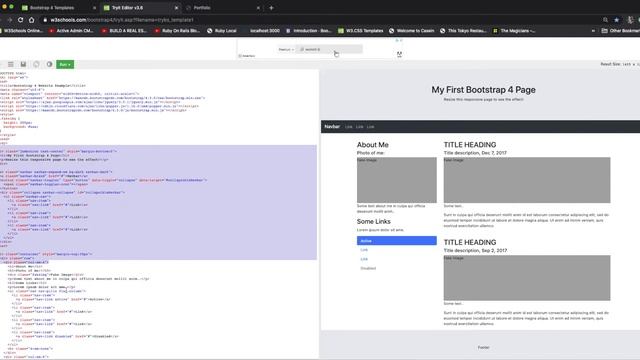Image resolution: width=640 pixels, height=360 pixels.
Task: Click third Link in dark navbar
Action: coord(370,127)
